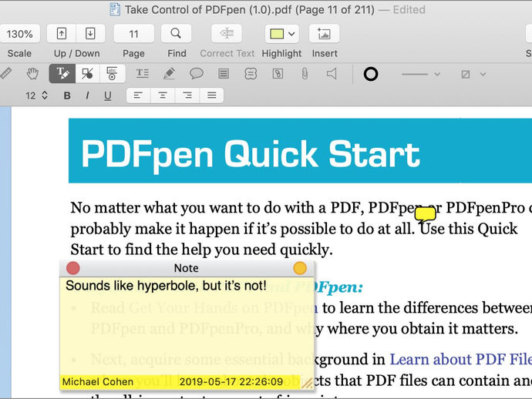This screenshot has height=399, width=532.
Task: Select the paperclip Attachment tool
Action: coord(305,74)
